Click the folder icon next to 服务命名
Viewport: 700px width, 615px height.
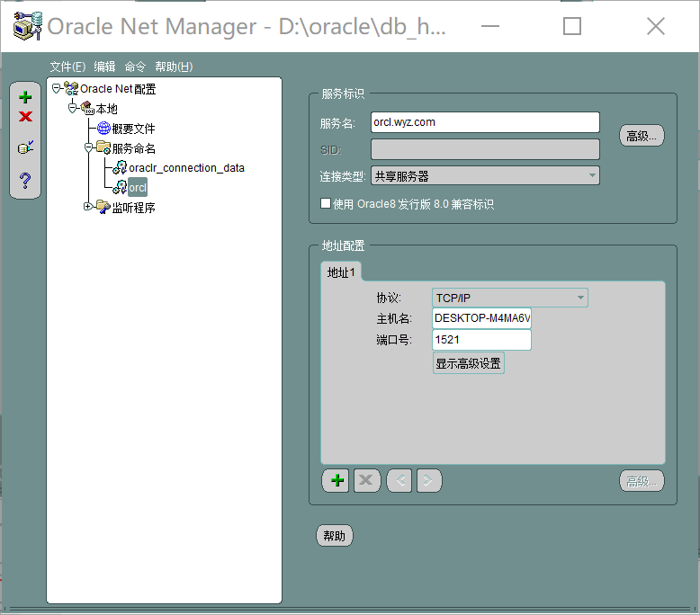(x=103, y=147)
